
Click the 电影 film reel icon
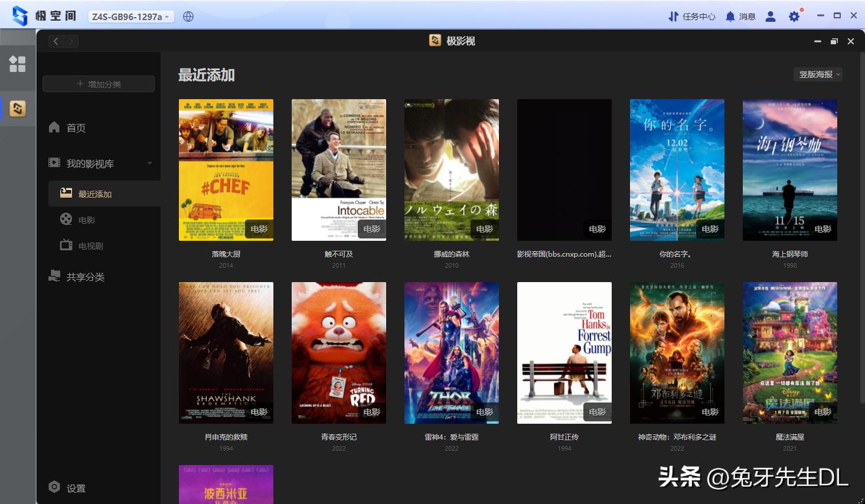point(66,219)
